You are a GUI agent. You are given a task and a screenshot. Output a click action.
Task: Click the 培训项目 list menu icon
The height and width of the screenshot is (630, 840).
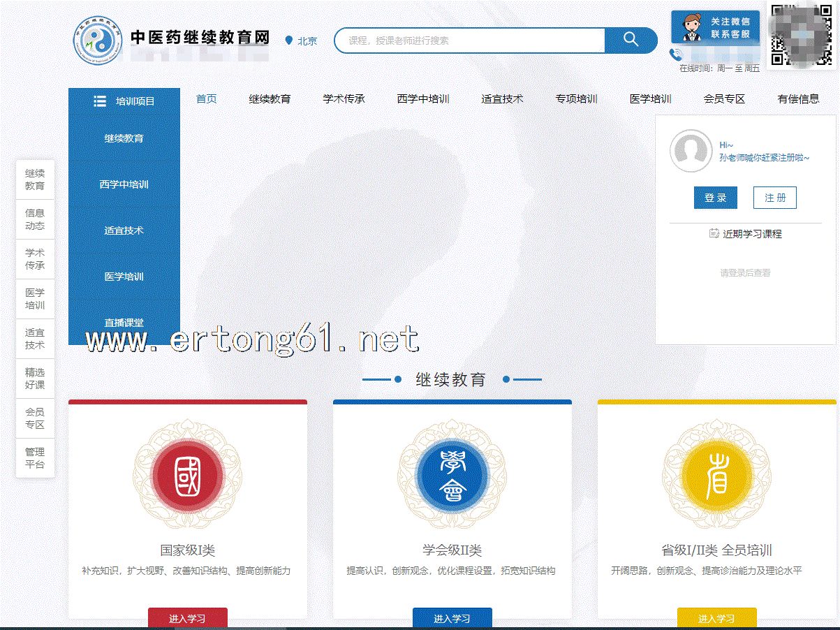[x=100, y=101]
